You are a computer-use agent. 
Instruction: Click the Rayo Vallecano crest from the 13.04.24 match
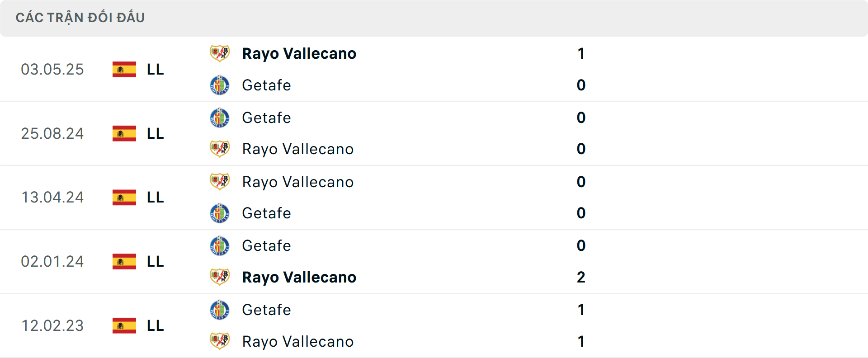220,182
